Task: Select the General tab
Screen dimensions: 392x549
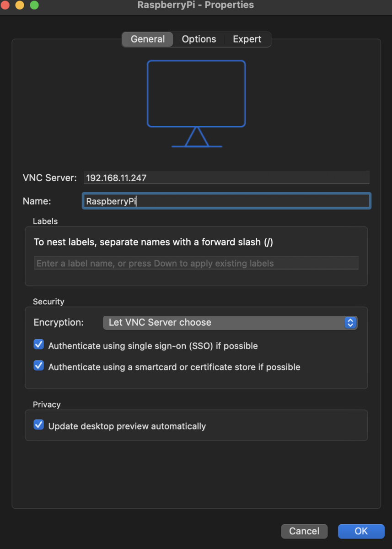Action: pyautogui.click(x=147, y=39)
